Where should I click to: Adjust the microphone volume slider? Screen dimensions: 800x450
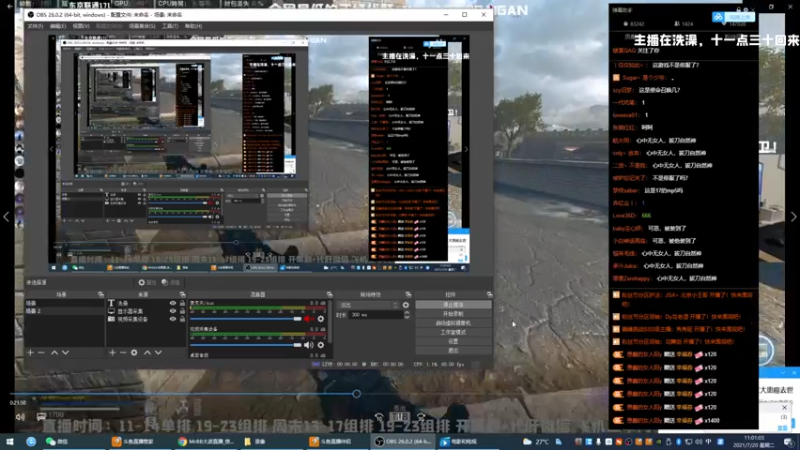[246, 319]
